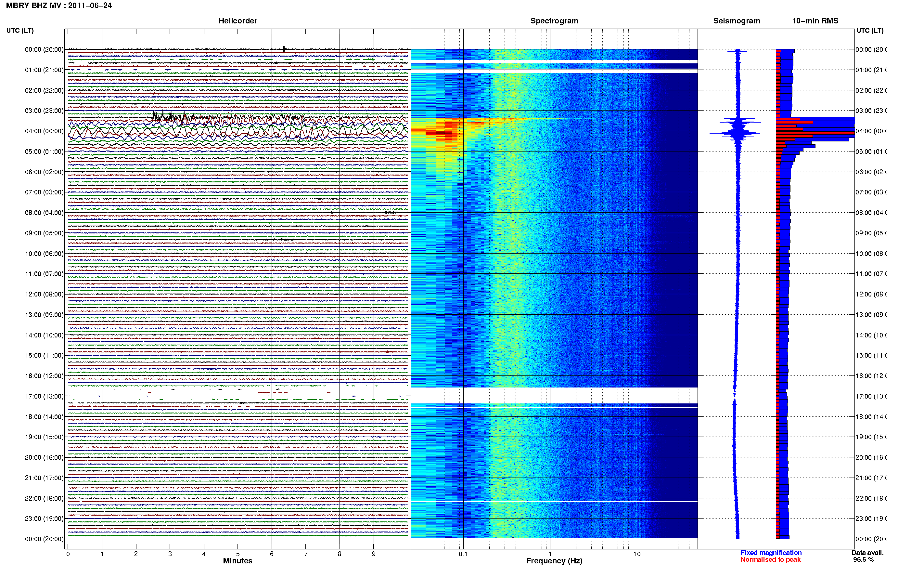
Task: Click the '01:00 (21:00)' left time label
Action: 44,70
